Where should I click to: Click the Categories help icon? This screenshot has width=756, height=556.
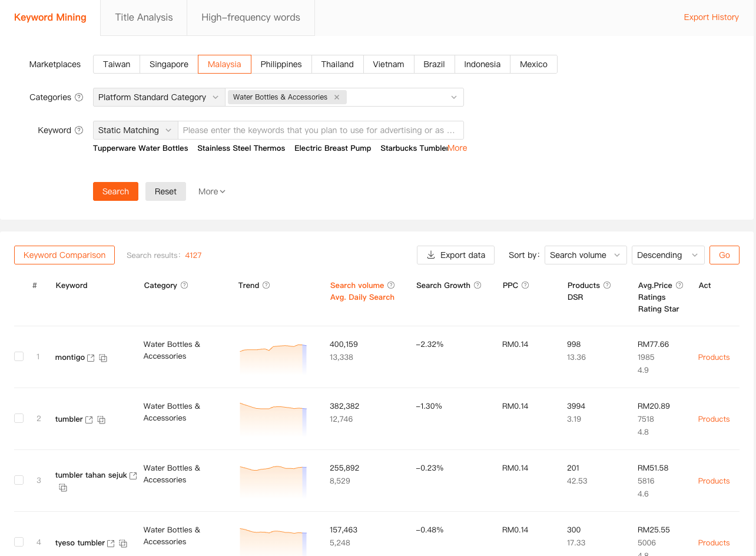(x=79, y=98)
